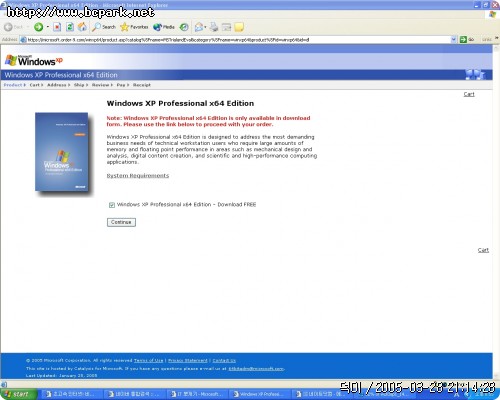Click the Windows XP x64 product box image
Screen dimensions: 500x400
(x=62, y=152)
